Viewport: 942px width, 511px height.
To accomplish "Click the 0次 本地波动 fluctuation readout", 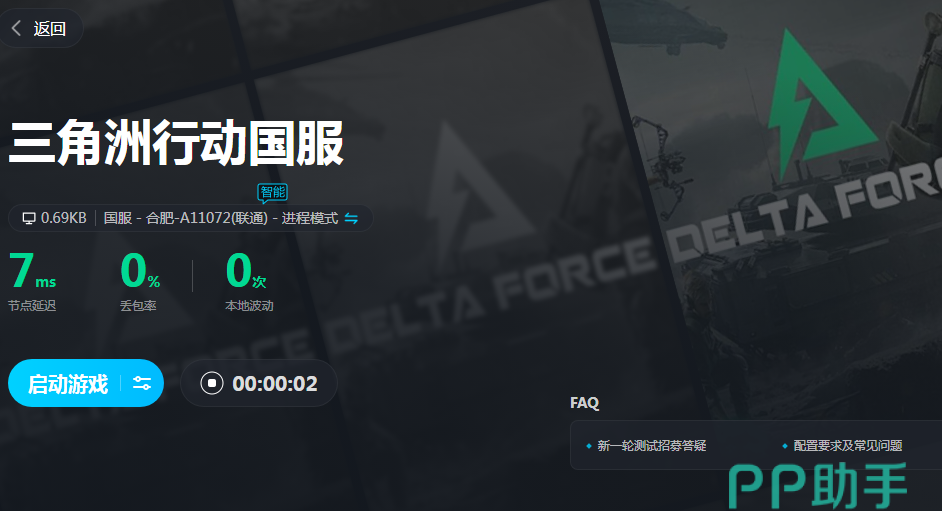I will pyautogui.click(x=249, y=281).
